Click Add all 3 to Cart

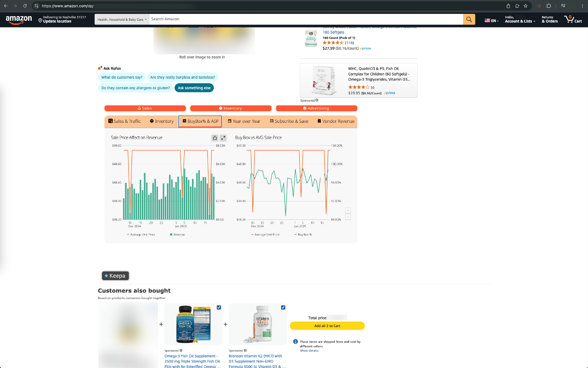327,326
